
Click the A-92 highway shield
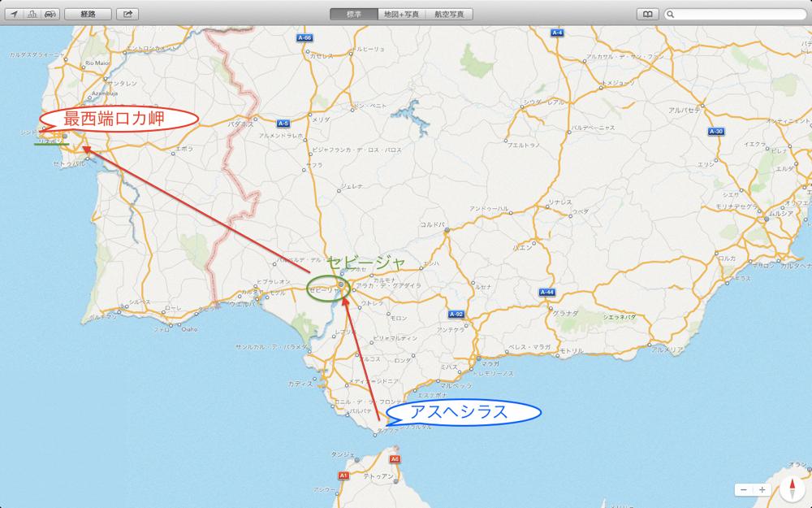[x=456, y=314]
